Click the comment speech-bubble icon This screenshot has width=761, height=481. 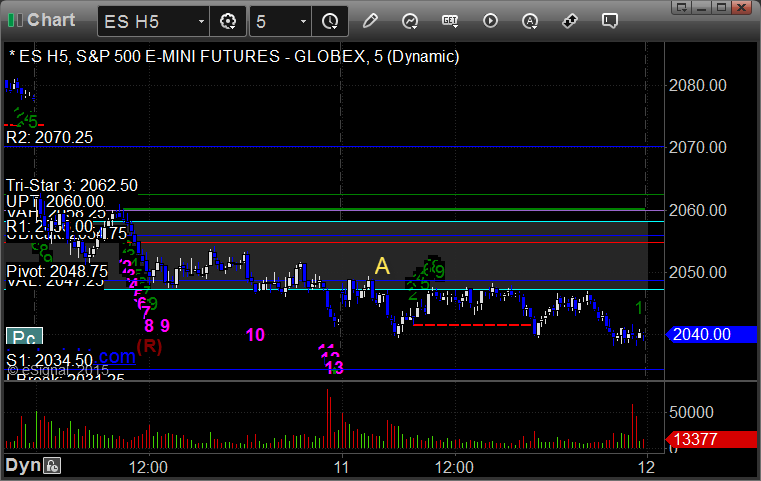coord(610,21)
